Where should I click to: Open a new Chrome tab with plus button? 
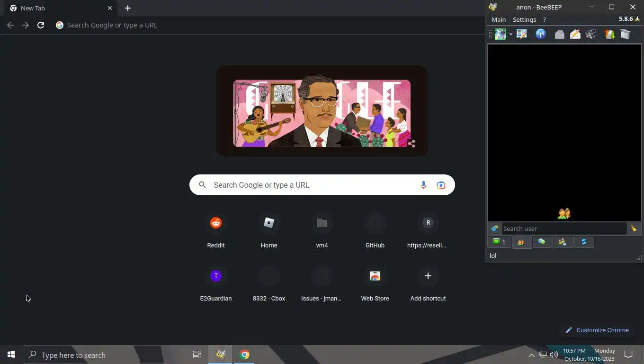pyautogui.click(x=128, y=8)
